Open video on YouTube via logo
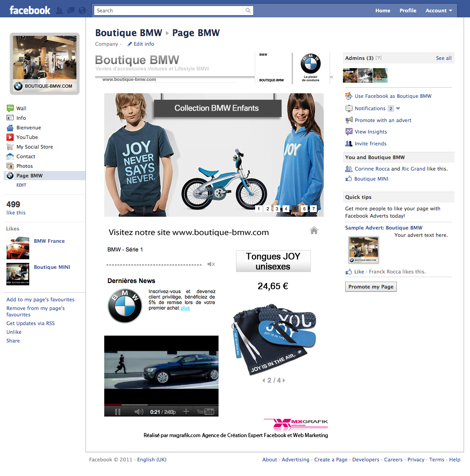The height and width of the screenshot is (476, 470). pyautogui.click(x=206, y=412)
